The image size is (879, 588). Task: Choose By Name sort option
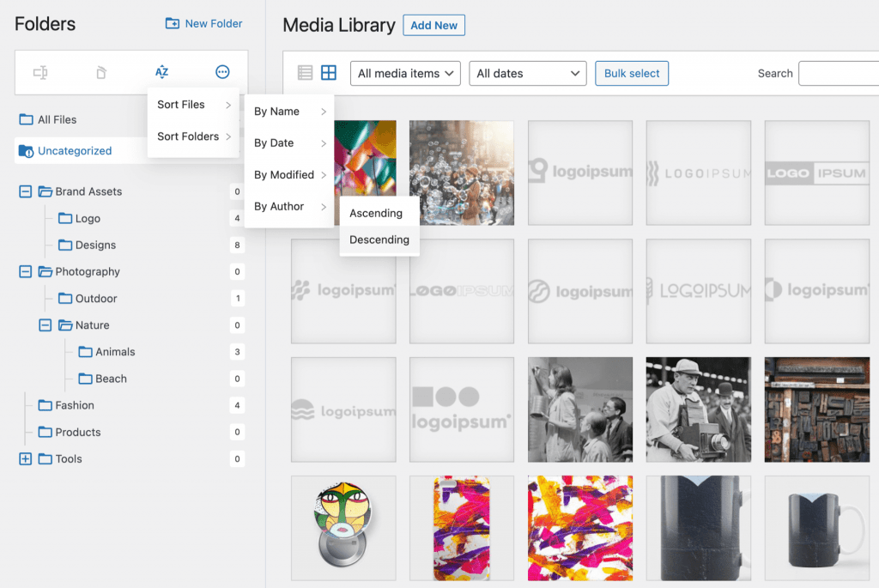point(289,112)
